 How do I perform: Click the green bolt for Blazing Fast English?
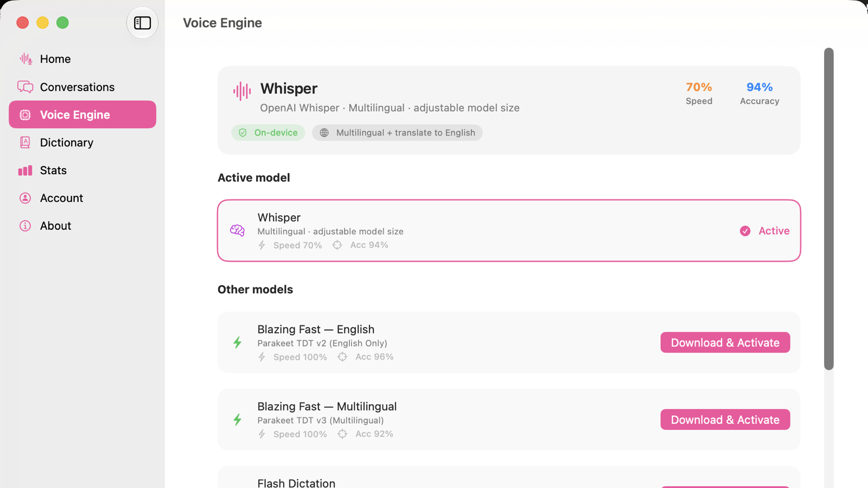coord(238,342)
